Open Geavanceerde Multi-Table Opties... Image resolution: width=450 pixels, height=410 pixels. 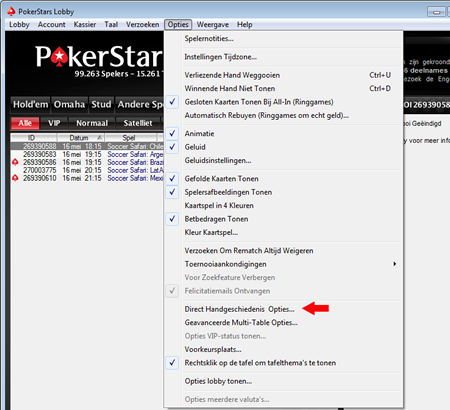pos(283,323)
